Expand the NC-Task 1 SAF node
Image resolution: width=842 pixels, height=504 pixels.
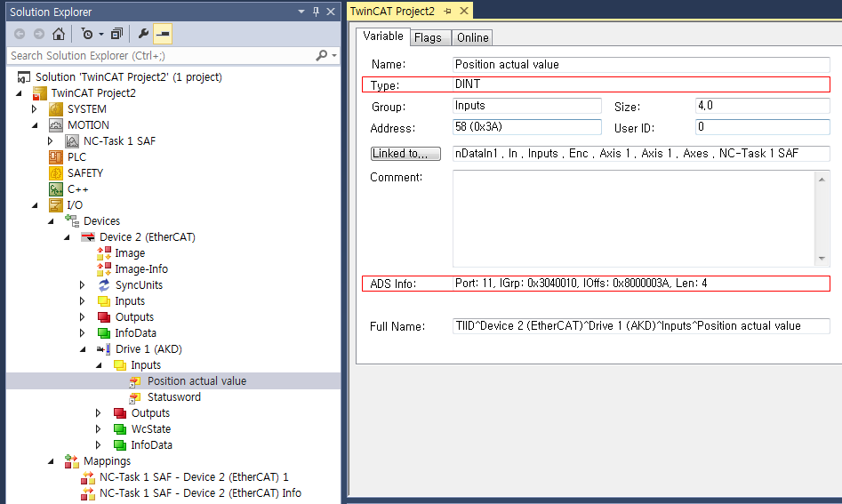(51, 141)
